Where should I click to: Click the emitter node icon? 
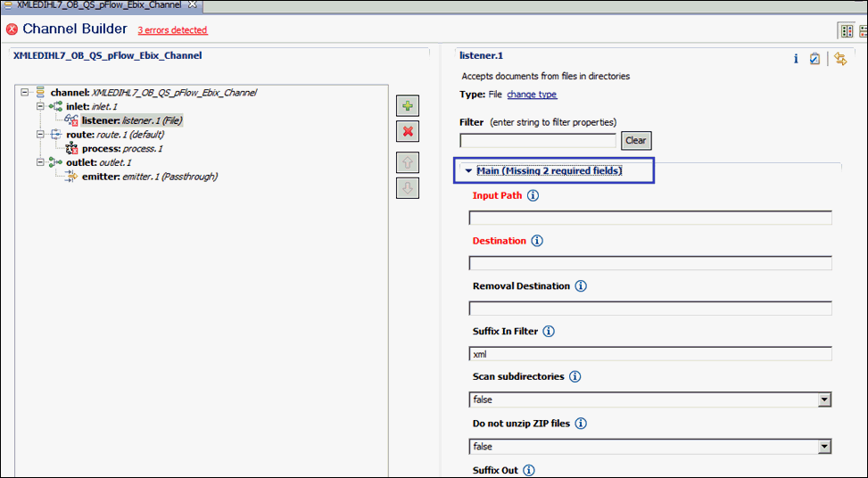pos(71,177)
